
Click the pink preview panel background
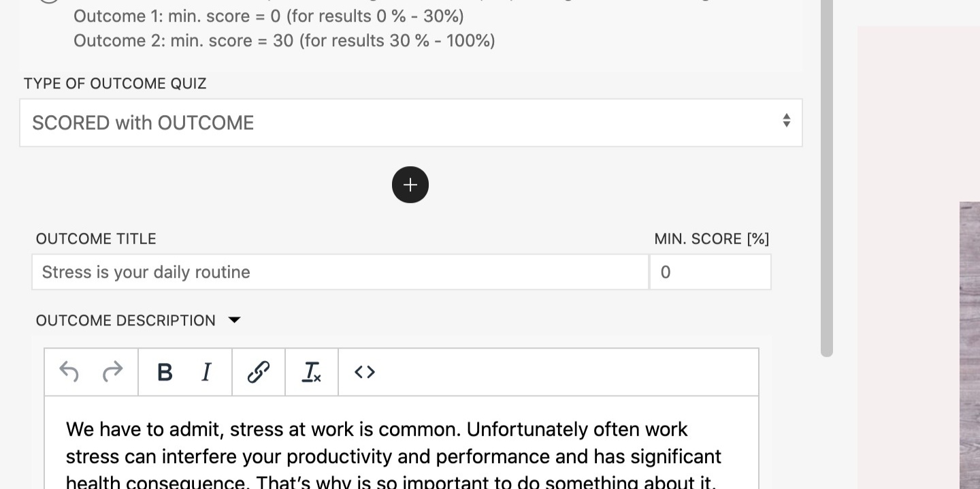pyautogui.click(x=905, y=136)
